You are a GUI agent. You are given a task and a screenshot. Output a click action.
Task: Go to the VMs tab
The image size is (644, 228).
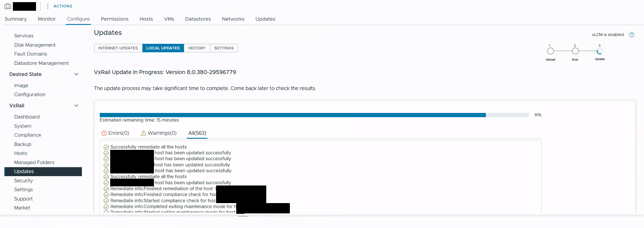169,19
